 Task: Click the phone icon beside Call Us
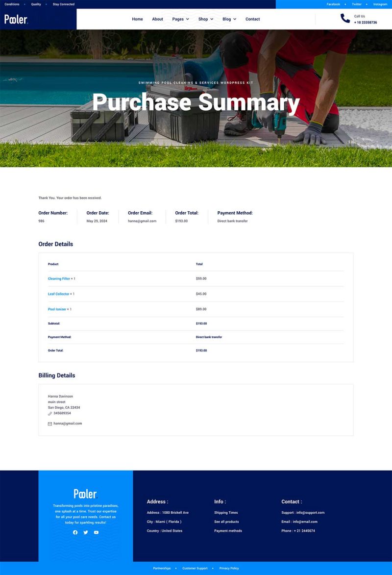point(345,19)
